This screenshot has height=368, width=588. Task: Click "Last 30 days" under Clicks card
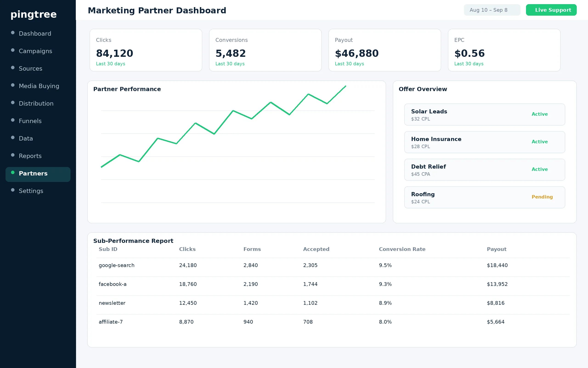click(x=110, y=64)
